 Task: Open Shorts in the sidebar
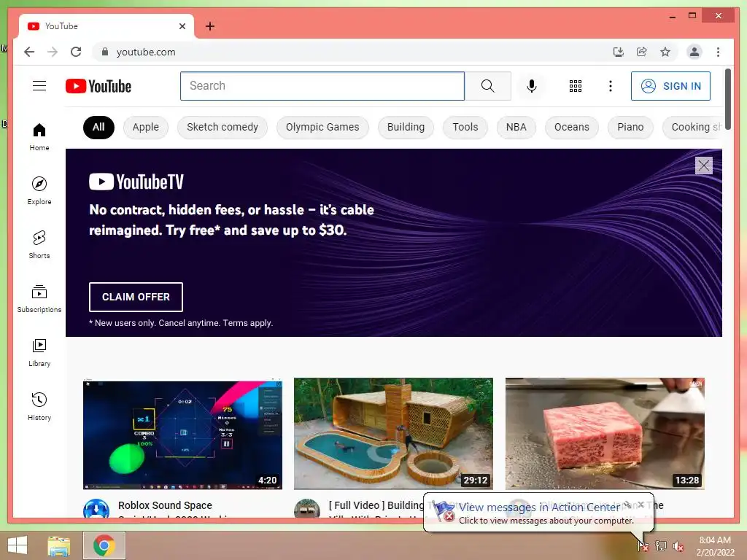39,244
